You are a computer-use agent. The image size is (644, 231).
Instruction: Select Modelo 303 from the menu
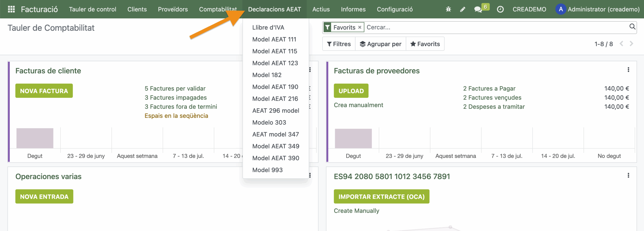click(269, 122)
